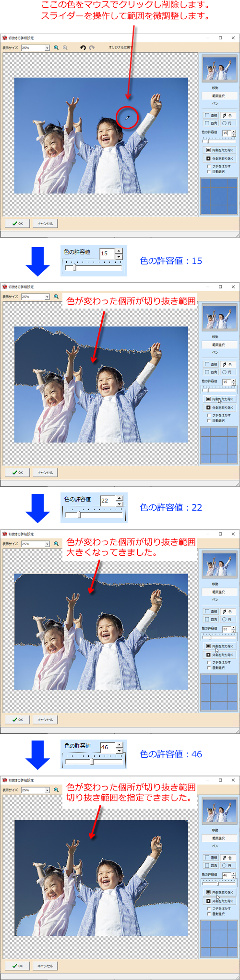The width and height of the screenshot is (240, 980).
Task: Toggle 自動選択 in tolerance-46 dialog
Action: pos(209,914)
